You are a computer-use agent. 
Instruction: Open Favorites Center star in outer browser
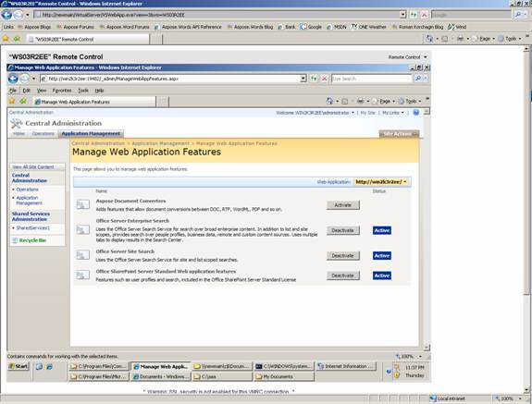pyautogui.click(x=6, y=39)
